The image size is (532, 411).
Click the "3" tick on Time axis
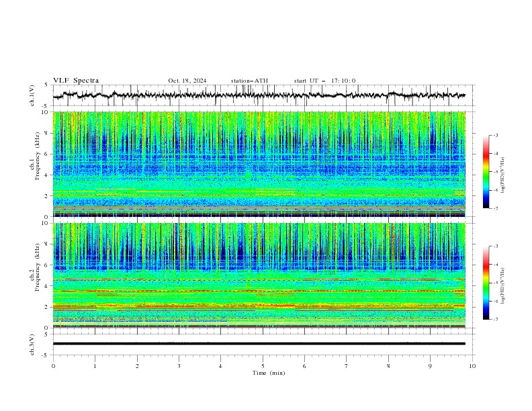click(x=179, y=366)
